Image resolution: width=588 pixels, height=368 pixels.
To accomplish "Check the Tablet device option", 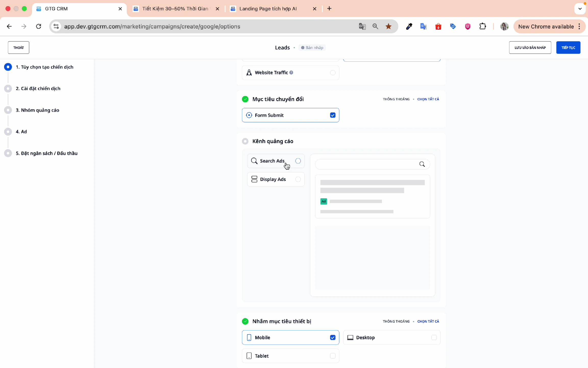I will tap(333, 356).
